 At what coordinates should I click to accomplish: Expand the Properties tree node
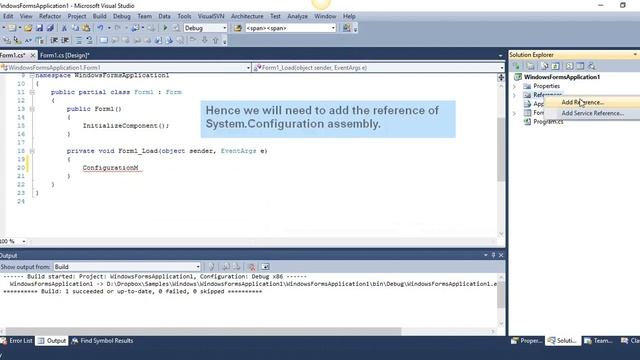tap(514, 86)
